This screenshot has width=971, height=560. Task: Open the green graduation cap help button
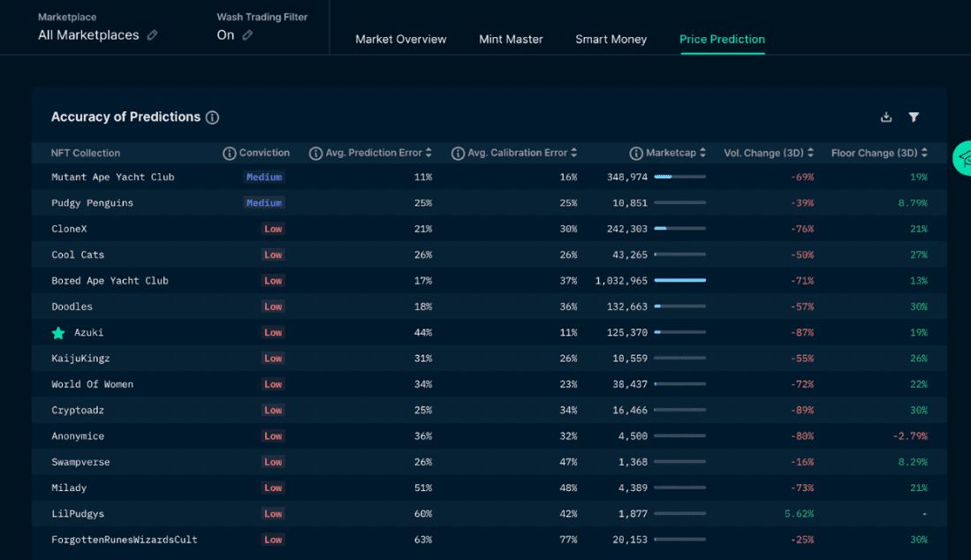[x=964, y=158]
